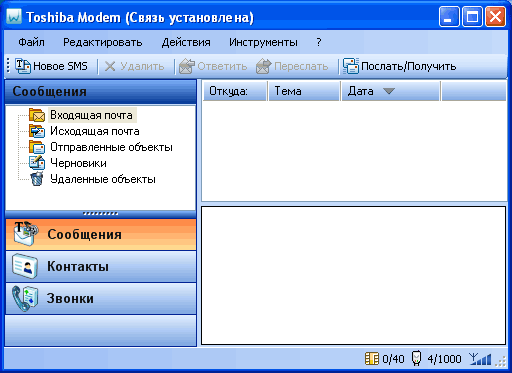Click the dotted splitter above Сообщения button
Image resolution: width=512 pixels, height=373 pixels.
100,214
